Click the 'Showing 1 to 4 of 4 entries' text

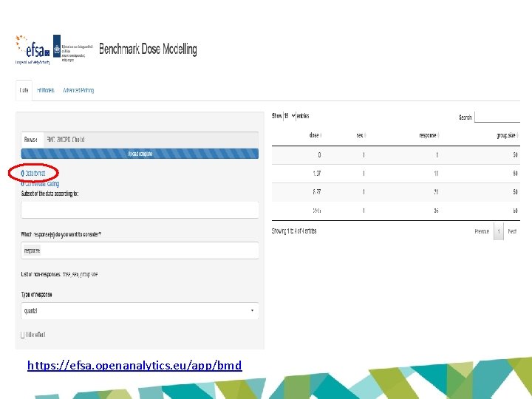(294, 231)
